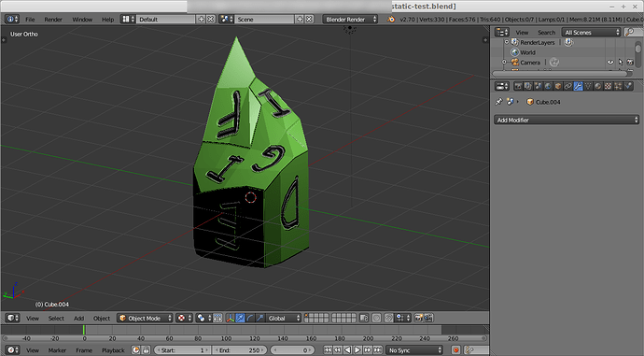
Task: Open the Material properties tab (sphere icon)
Action: (x=597, y=86)
